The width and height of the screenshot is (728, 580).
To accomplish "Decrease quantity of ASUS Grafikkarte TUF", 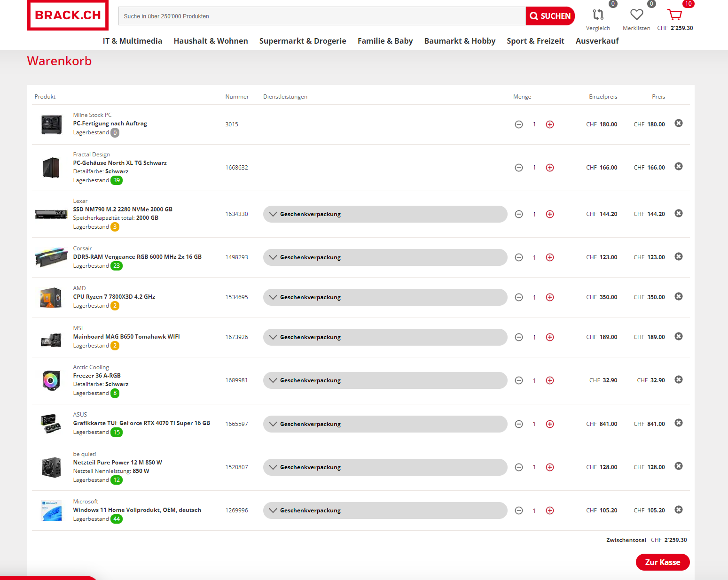I will pyautogui.click(x=519, y=424).
